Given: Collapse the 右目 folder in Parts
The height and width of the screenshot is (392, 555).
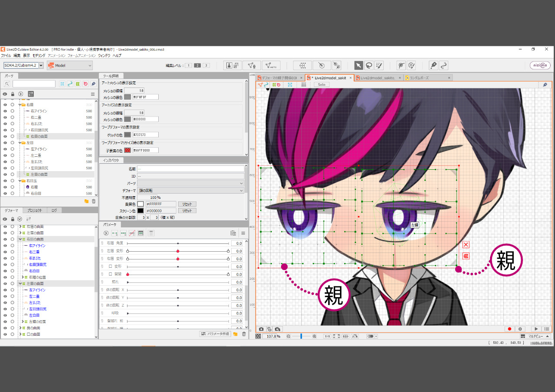Looking at the screenshot, I should 20,105.
